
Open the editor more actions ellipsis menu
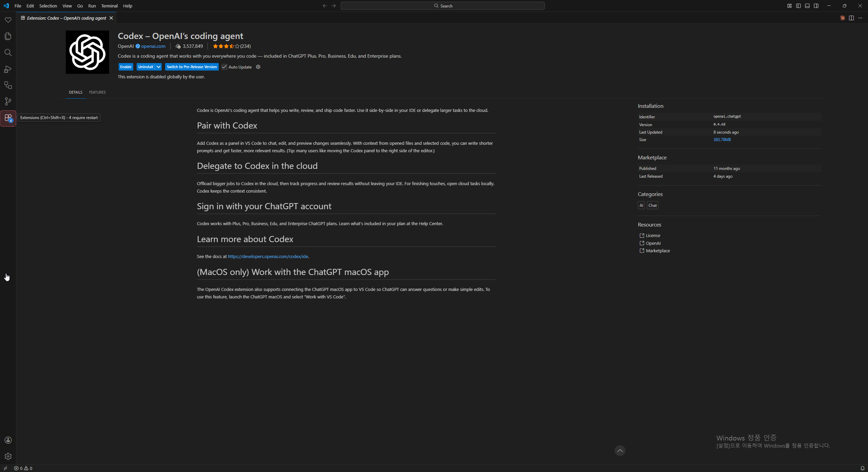tap(860, 18)
